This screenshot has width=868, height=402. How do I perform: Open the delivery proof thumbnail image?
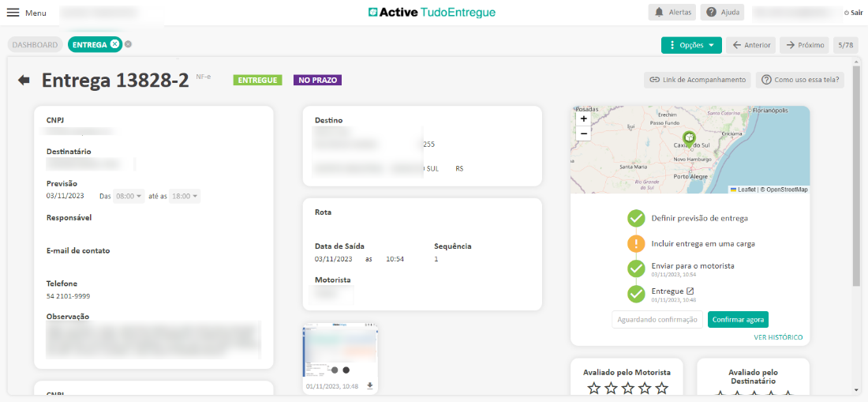pos(340,351)
